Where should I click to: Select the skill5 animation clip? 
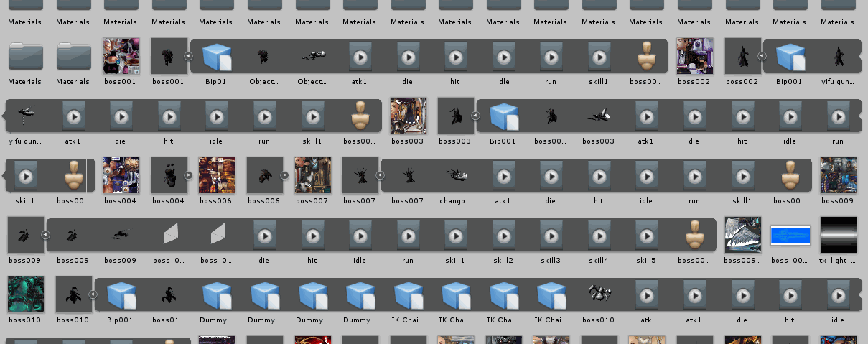646,235
